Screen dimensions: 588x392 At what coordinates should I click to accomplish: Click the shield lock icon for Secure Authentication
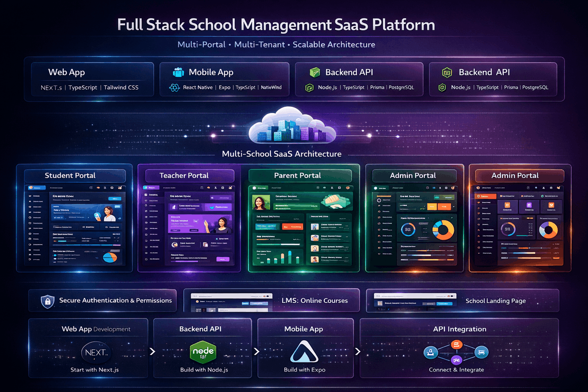coord(48,300)
